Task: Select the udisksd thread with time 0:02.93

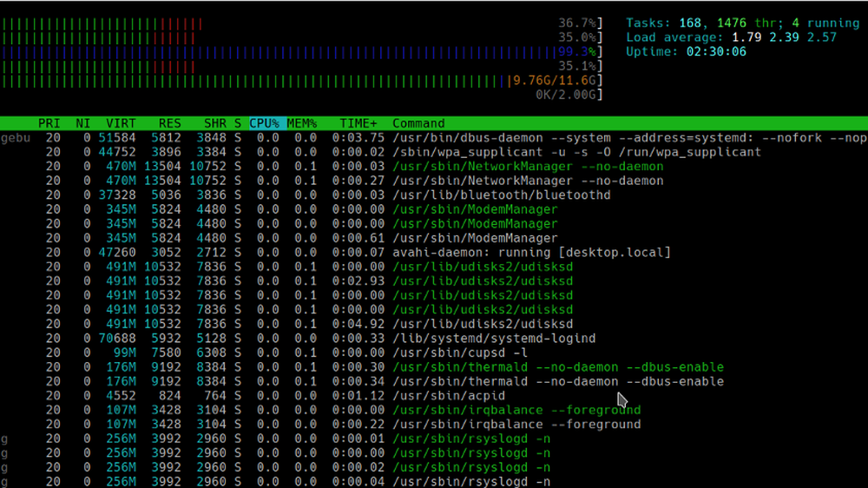Action: (x=434, y=281)
